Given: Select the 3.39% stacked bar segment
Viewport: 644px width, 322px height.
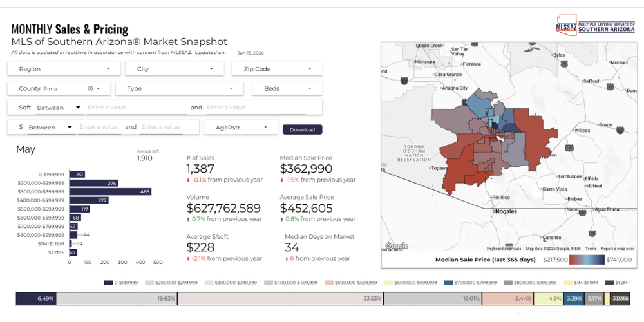Looking at the screenshot, I should click(574, 299).
